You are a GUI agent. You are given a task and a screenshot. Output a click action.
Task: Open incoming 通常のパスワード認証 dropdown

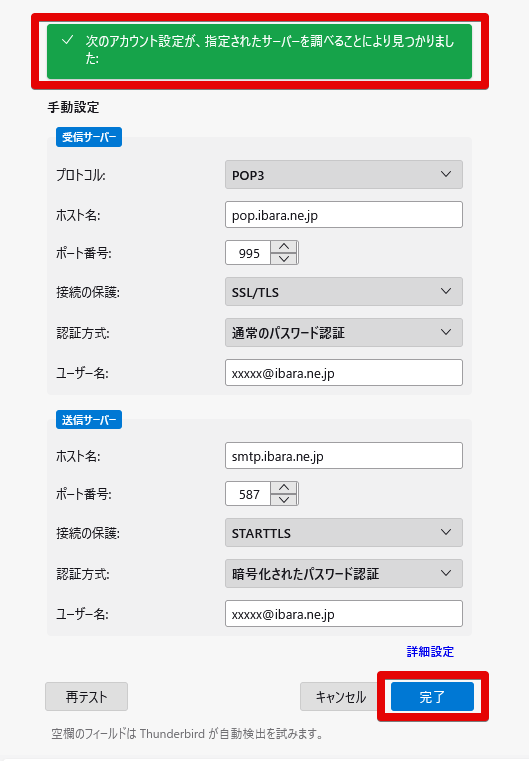(x=344, y=332)
